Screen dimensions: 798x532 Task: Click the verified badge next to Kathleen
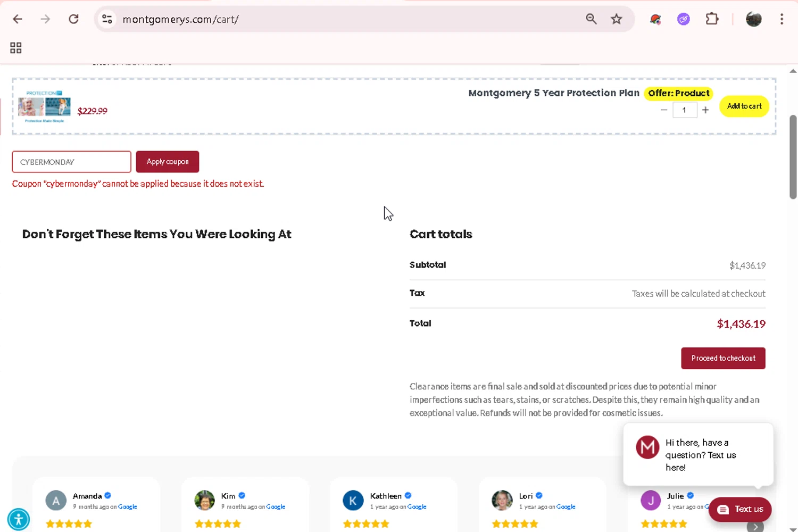pos(408,496)
